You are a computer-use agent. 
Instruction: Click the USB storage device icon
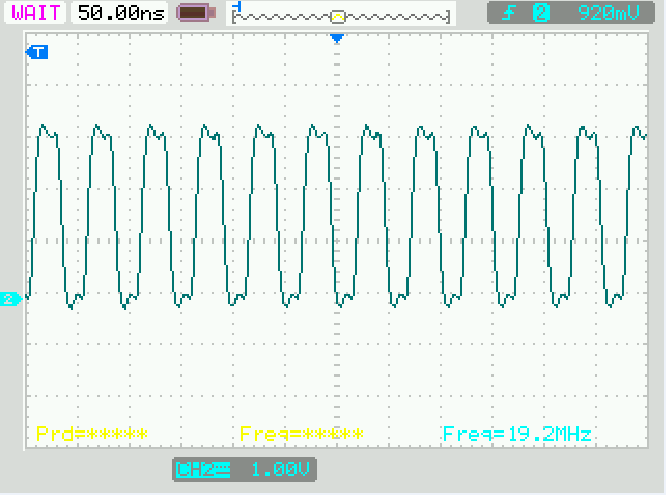pyautogui.click(x=196, y=13)
